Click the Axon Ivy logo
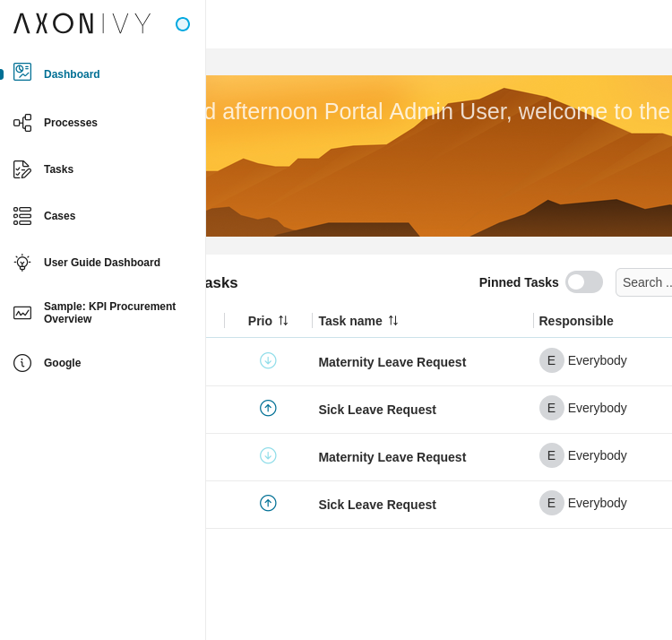This screenshot has width=672, height=640. [82, 23]
